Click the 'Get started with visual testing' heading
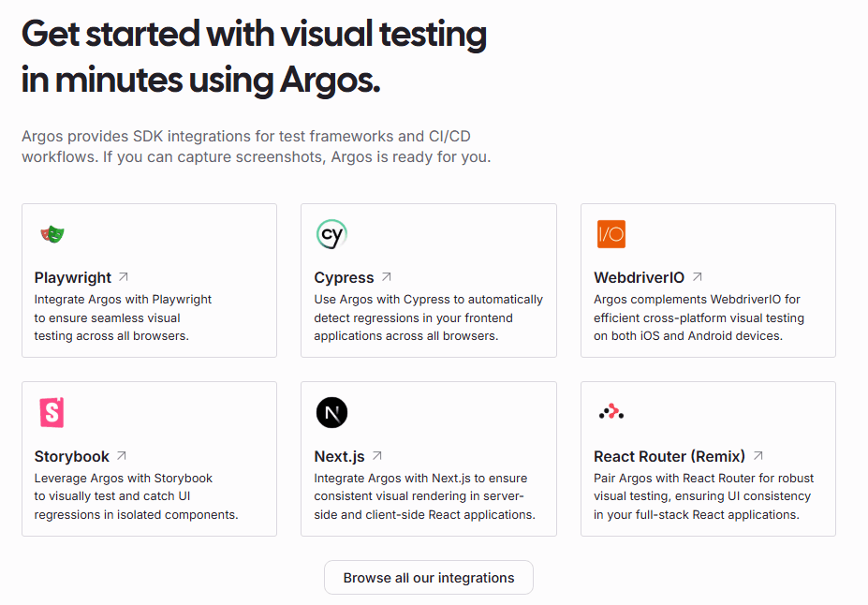Image resolution: width=868 pixels, height=605 pixels. click(254, 57)
